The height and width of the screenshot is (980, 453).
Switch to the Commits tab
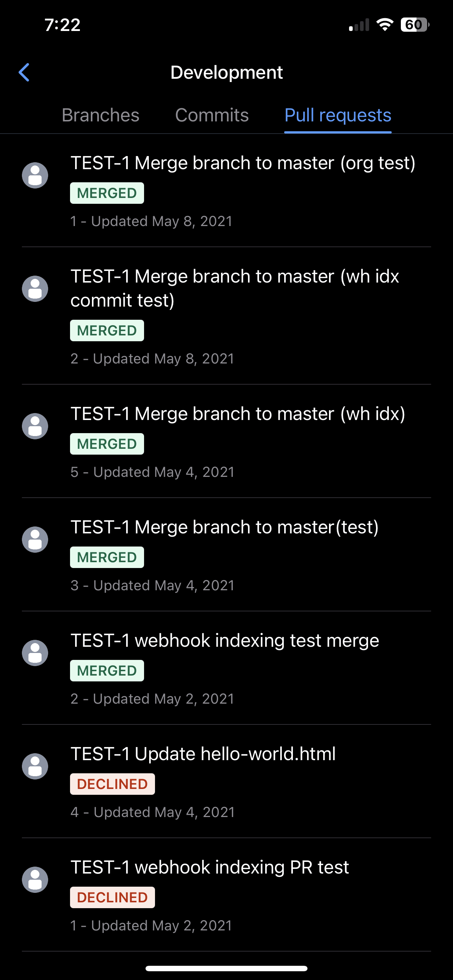(x=212, y=115)
